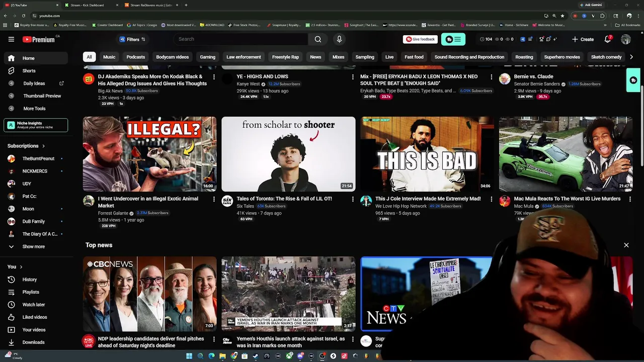The image size is (644, 362).
Task: Click the search magnifier button
Action: tap(318, 39)
